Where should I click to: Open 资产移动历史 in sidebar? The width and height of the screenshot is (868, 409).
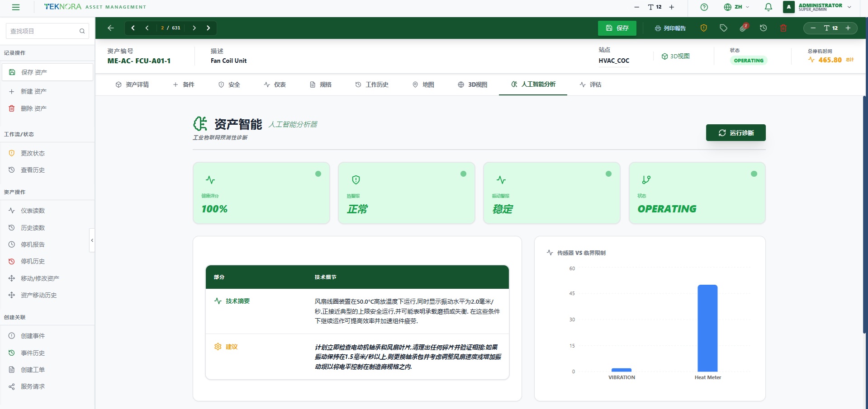point(47,295)
